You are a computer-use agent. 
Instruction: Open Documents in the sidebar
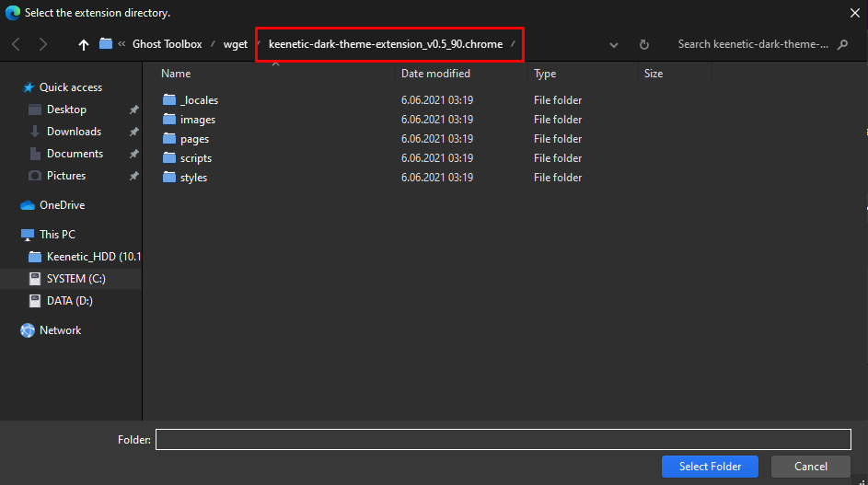pyautogui.click(x=75, y=154)
